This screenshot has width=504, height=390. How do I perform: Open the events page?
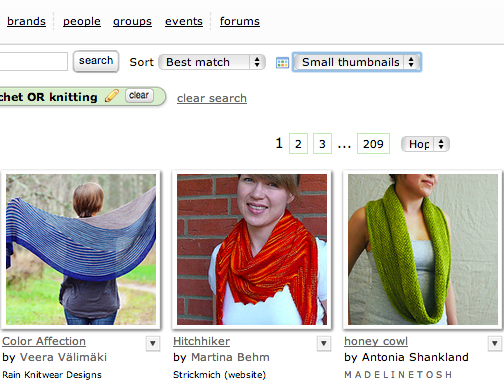[184, 21]
